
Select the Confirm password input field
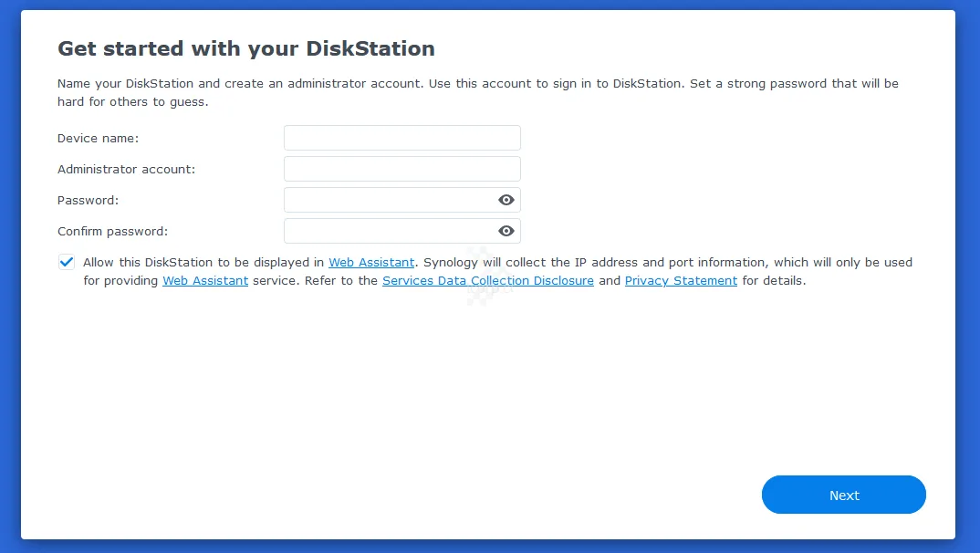390,231
